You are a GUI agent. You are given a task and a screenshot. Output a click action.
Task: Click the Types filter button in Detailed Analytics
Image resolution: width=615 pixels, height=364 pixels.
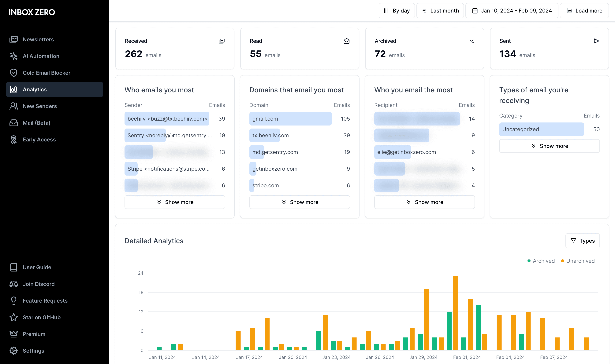[x=583, y=241]
